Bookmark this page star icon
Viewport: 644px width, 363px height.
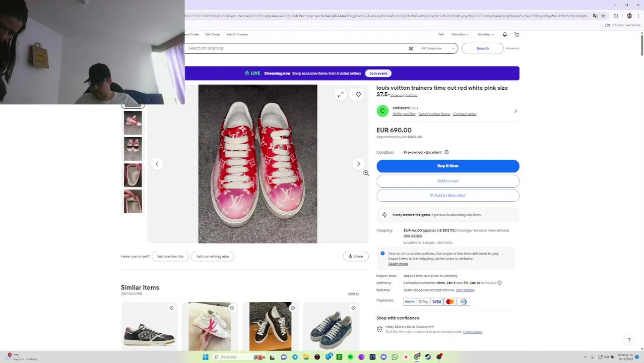coord(603,16)
